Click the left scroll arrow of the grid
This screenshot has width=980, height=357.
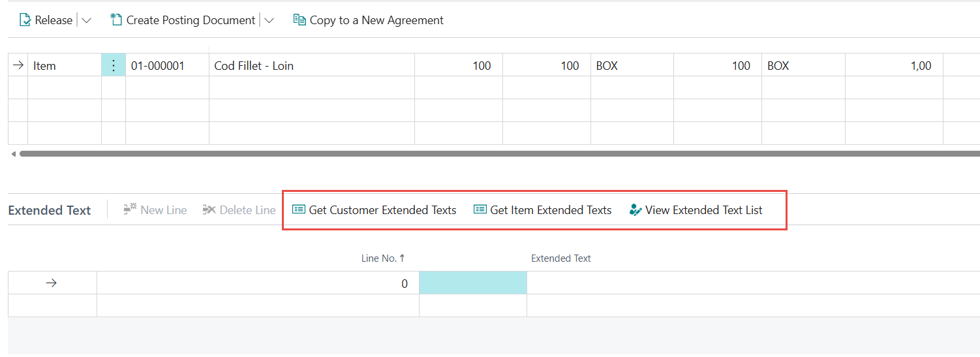click(x=13, y=154)
